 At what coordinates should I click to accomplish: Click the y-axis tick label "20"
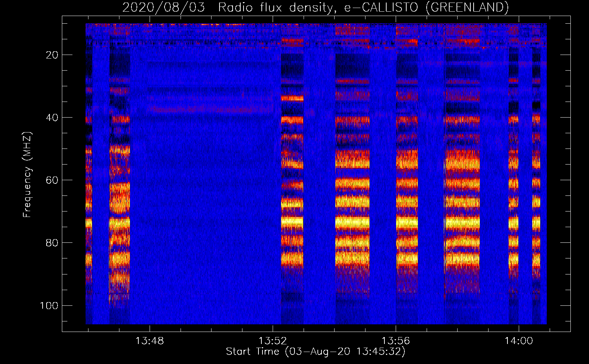coord(52,55)
